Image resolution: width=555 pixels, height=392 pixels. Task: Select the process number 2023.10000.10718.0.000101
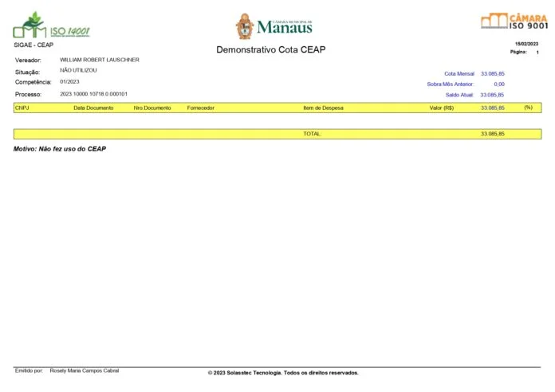(93, 94)
